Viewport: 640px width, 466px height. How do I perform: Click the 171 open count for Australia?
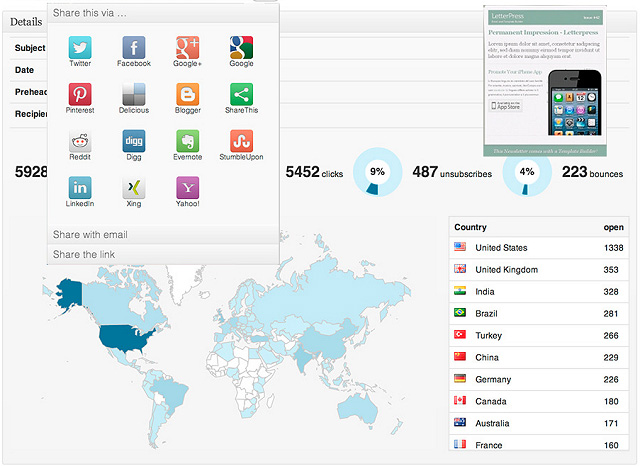tap(611, 424)
